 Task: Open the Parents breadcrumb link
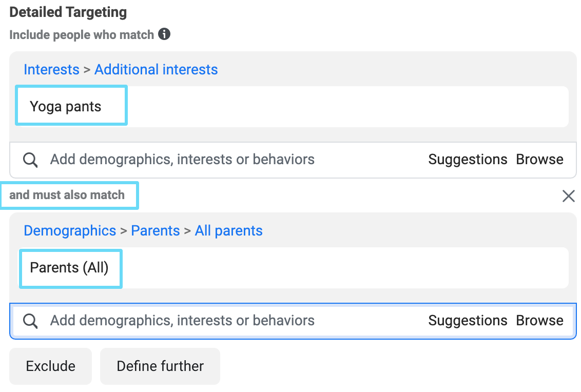[x=155, y=231]
